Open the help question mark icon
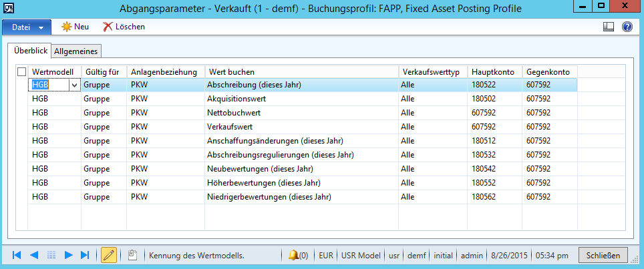 tap(627, 27)
